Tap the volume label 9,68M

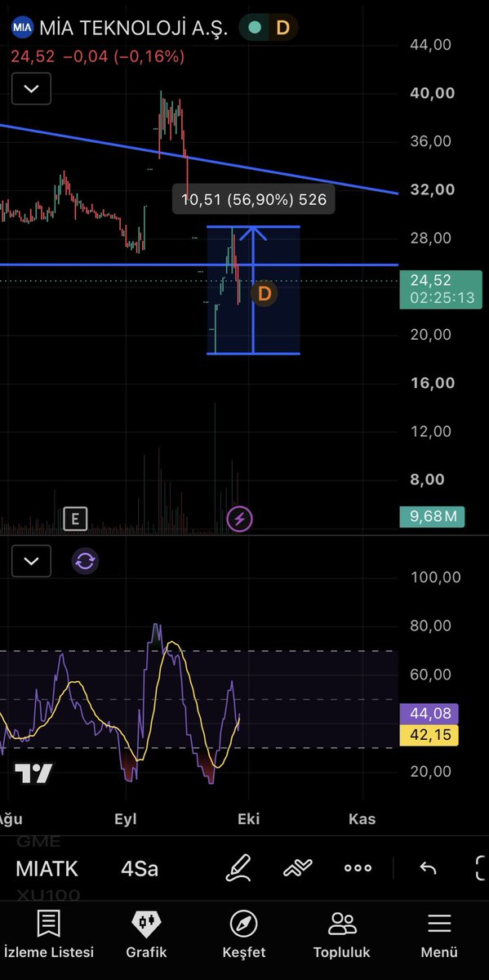pyautogui.click(x=432, y=517)
